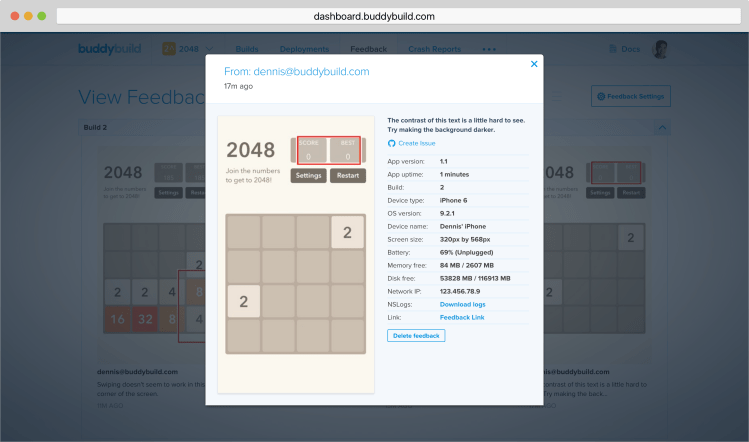Click the gear icon in Feedback Settings
749x442 pixels.
tap(601, 97)
